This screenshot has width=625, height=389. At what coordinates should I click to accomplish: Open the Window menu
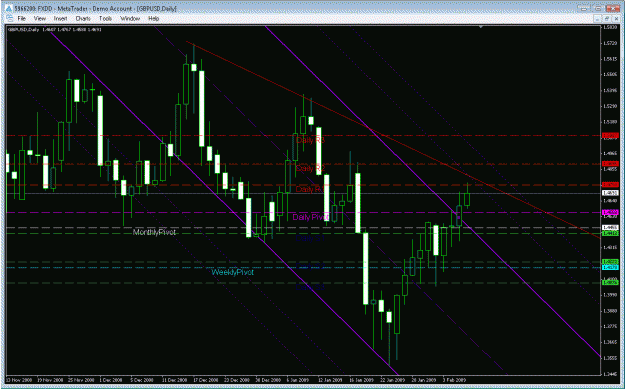coord(130,18)
